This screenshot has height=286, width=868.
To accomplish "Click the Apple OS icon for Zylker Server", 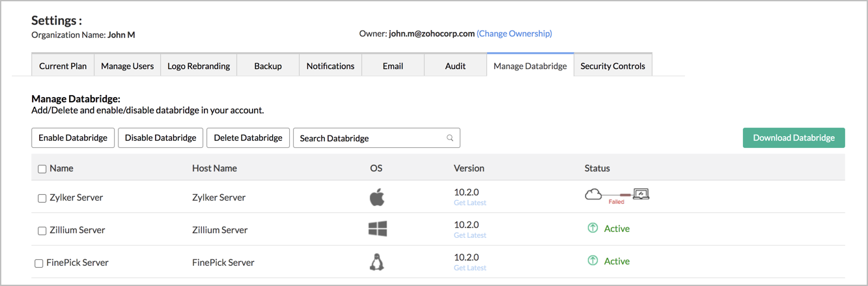I will point(377,197).
